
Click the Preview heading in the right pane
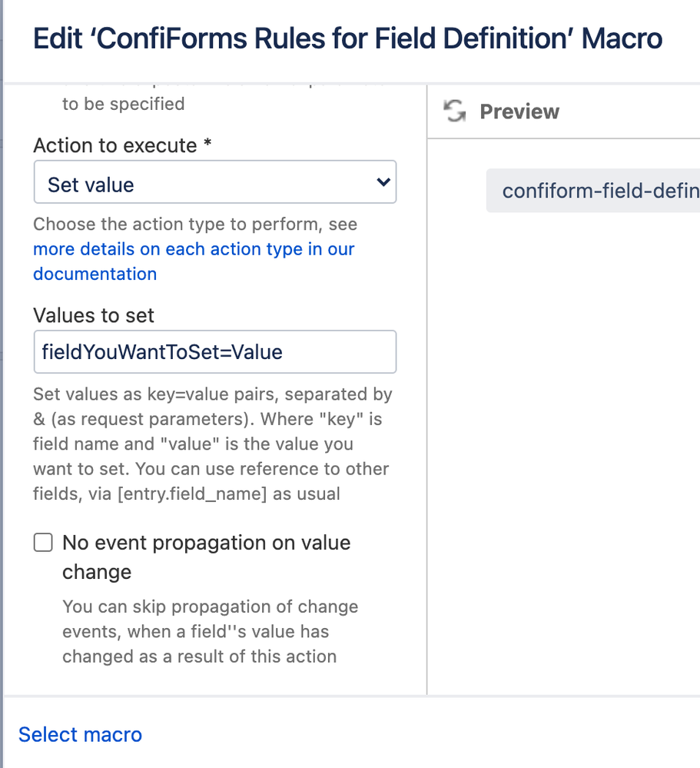pyautogui.click(x=519, y=111)
